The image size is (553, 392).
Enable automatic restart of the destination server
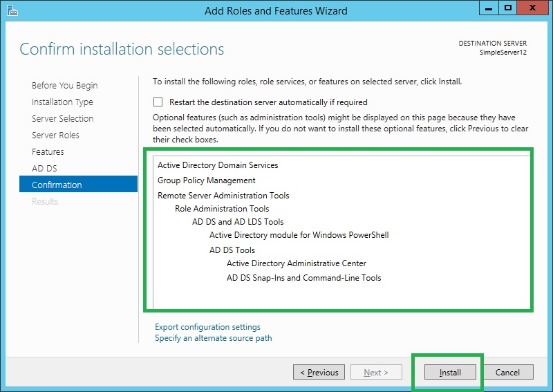tap(158, 102)
